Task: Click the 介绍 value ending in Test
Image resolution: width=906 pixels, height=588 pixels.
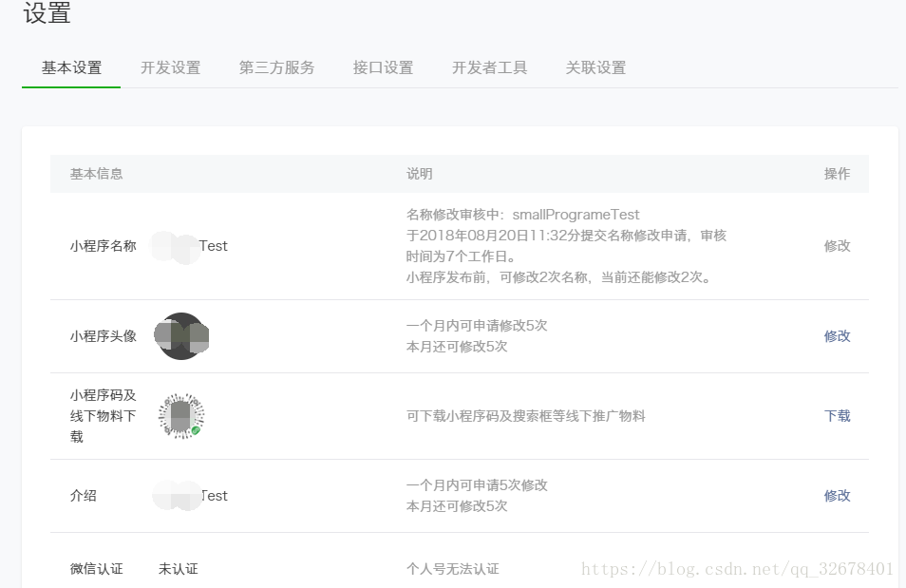Action: click(x=190, y=496)
